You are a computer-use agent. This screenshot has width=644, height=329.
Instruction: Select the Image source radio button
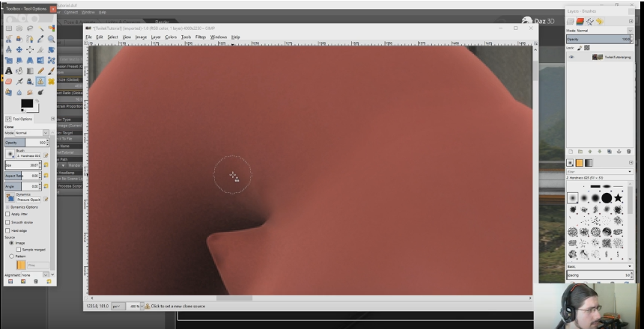pos(11,243)
